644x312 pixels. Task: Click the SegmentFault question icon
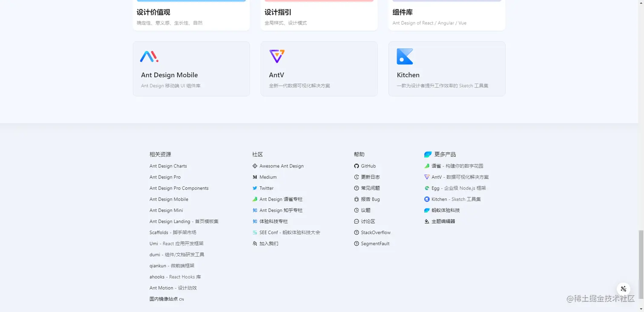(x=356, y=243)
